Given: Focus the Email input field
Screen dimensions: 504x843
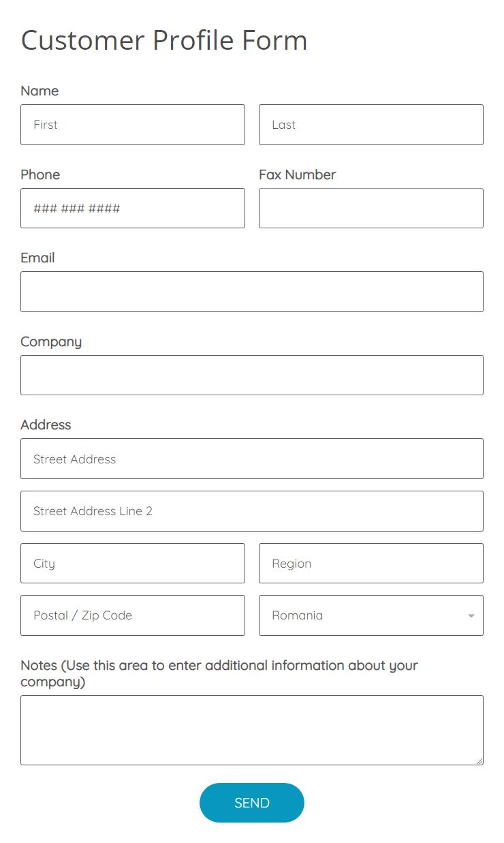Looking at the screenshot, I should tap(252, 291).
